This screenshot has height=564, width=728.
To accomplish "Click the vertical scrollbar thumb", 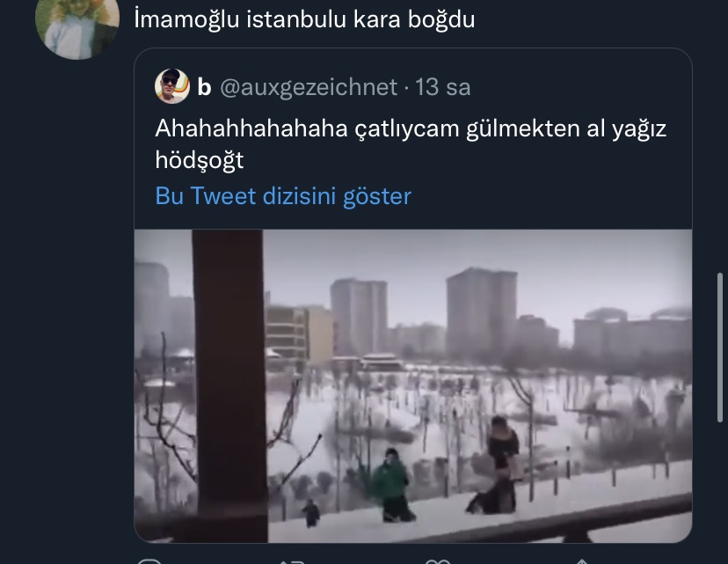I will click(x=720, y=348).
